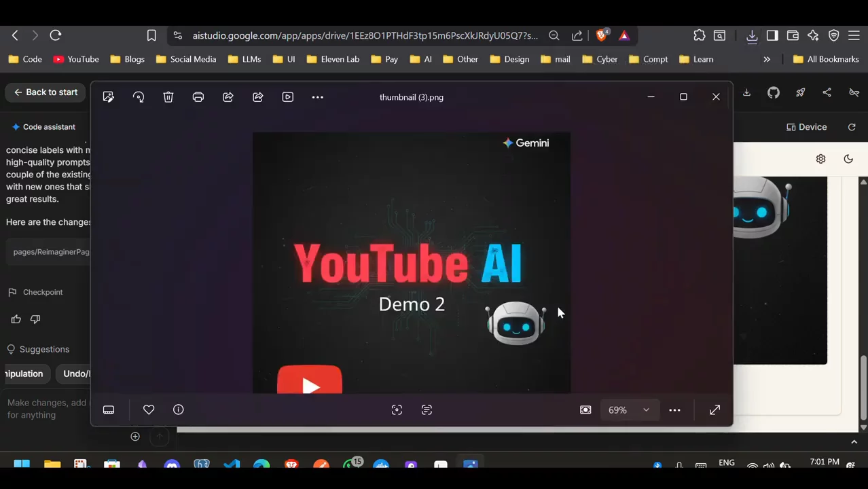Select the Code assistant tab
The height and width of the screenshot is (489, 868).
pos(43,127)
